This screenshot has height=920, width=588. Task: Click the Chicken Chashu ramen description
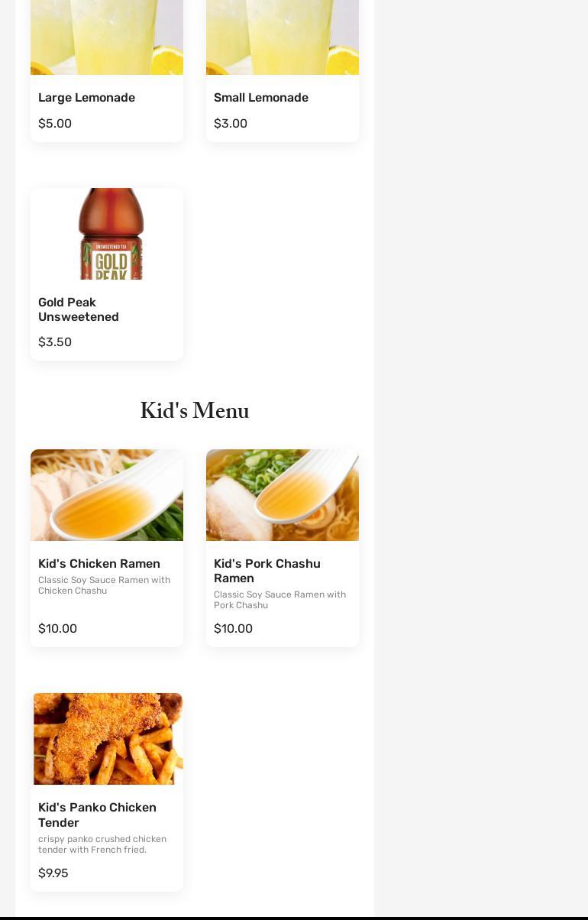[104, 585]
